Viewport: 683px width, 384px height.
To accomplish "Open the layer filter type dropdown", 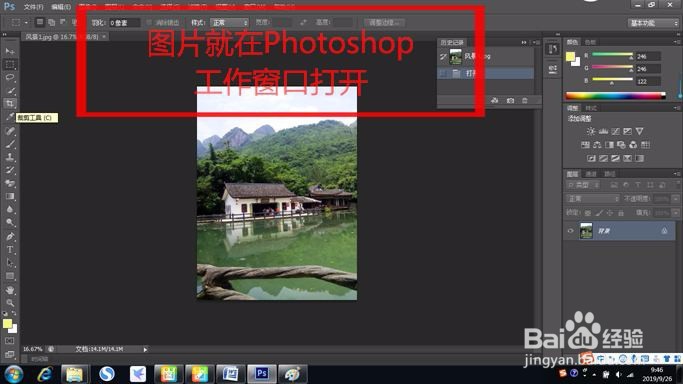I will coord(583,185).
